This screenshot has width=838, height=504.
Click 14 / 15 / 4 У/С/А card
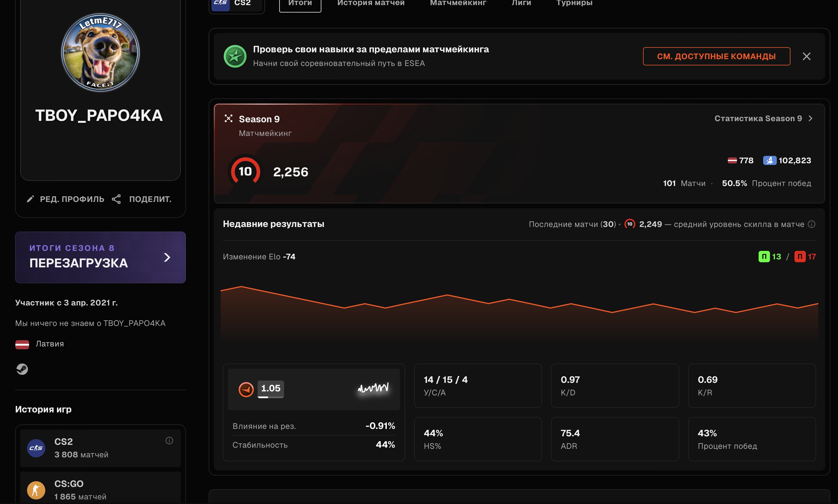click(x=478, y=385)
